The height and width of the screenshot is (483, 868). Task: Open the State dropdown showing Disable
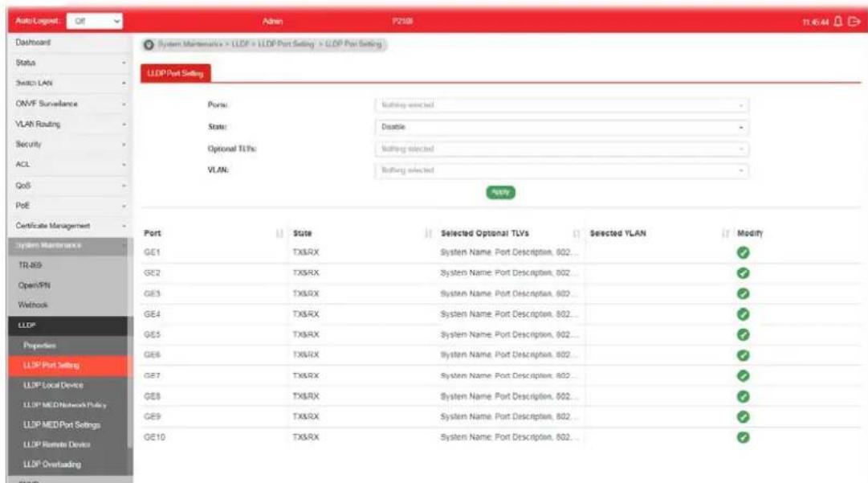561,127
